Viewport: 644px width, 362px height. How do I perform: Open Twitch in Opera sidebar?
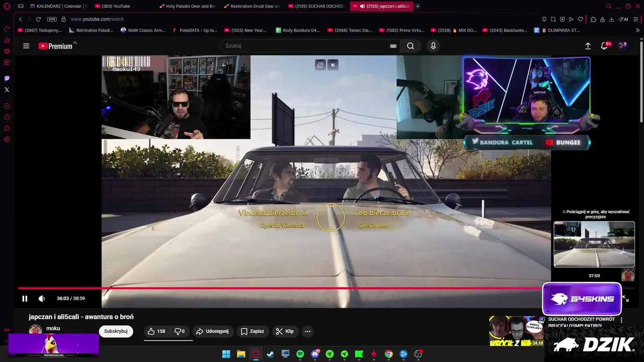[7, 78]
